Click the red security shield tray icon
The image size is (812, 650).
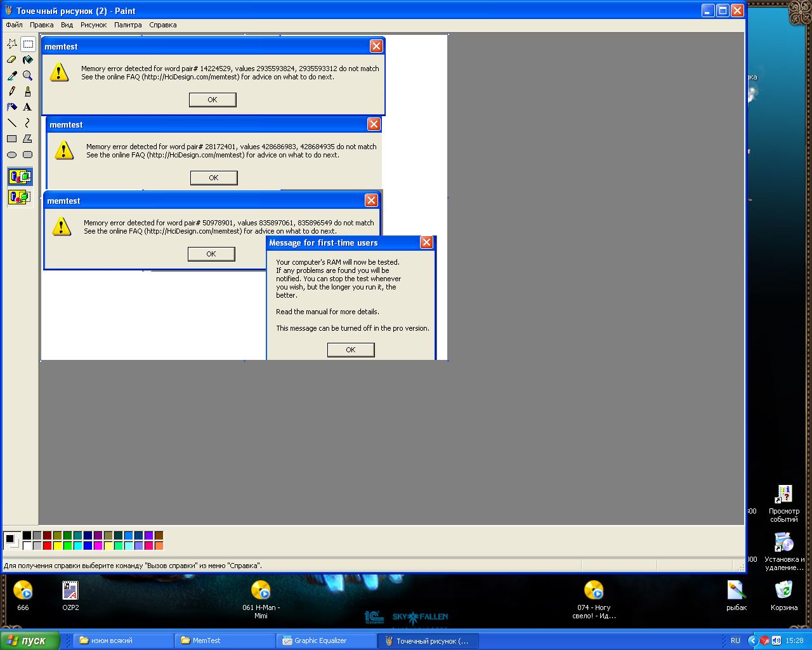765,640
